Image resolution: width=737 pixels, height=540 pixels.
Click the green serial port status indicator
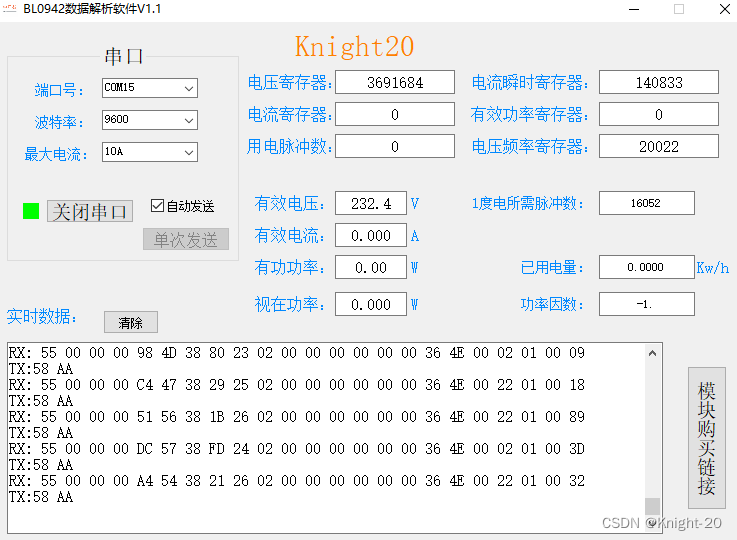click(x=31, y=211)
